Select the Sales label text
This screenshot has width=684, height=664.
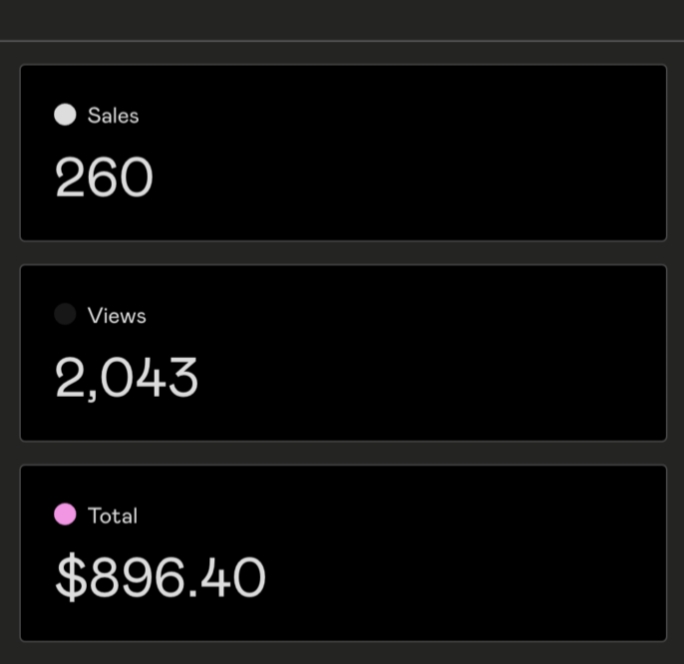pos(113,116)
